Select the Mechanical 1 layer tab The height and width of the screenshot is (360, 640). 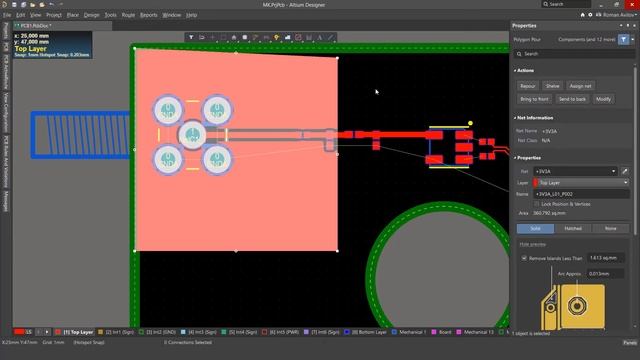point(409,332)
